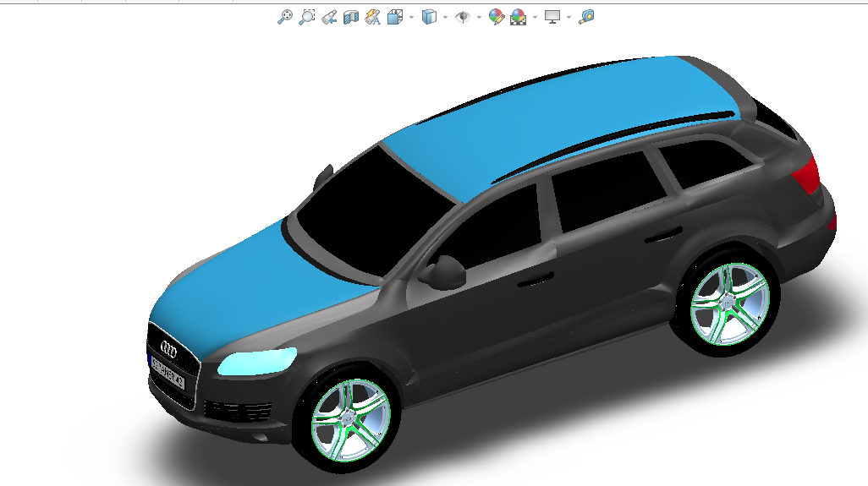Select the black windshield
The image size is (868, 486).
point(376,213)
